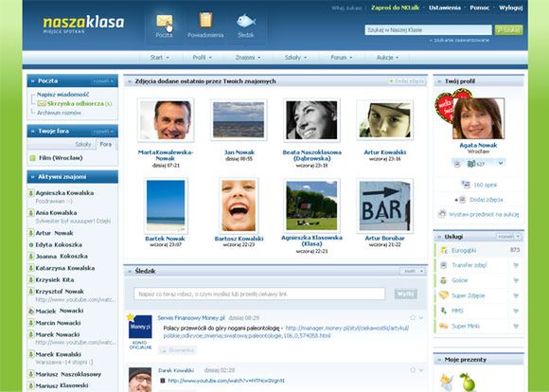Open Bartosz Kowalski's laughing child photo

(239, 205)
